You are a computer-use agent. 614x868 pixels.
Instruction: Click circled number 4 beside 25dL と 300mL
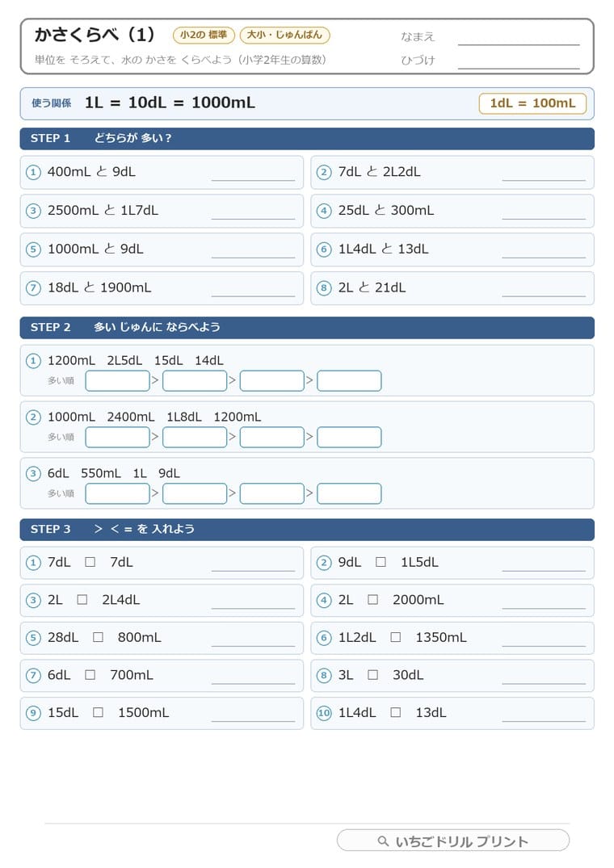point(324,211)
